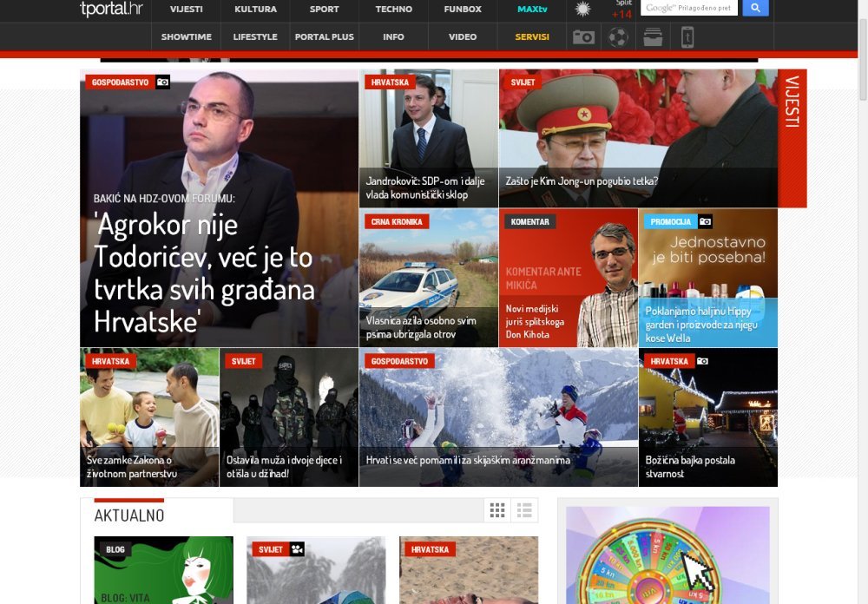Open Hrvati se već pomamili za skijaškim article
868x604 pixels.
click(499, 417)
